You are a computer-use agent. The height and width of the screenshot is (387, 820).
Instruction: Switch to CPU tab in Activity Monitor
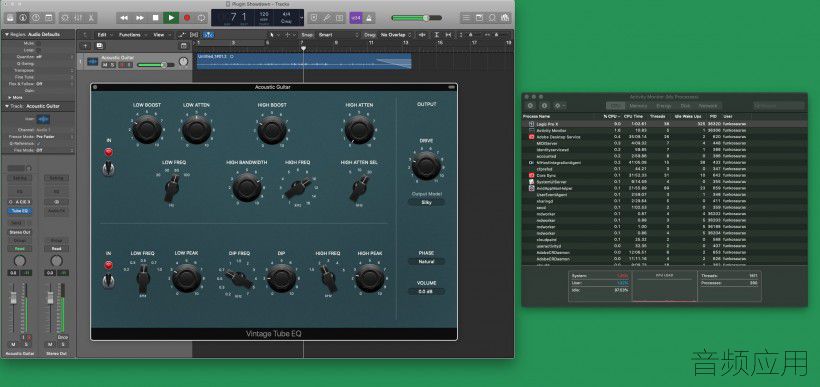point(617,106)
